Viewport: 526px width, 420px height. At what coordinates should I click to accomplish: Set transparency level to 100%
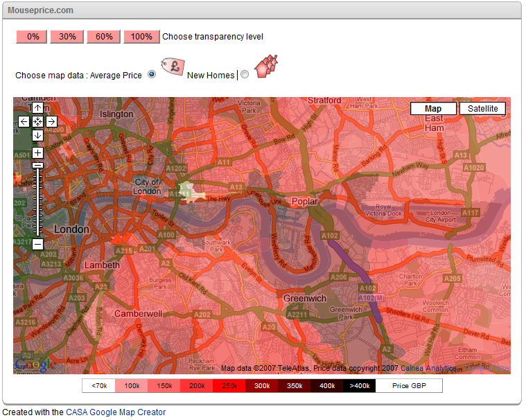(x=141, y=37)
